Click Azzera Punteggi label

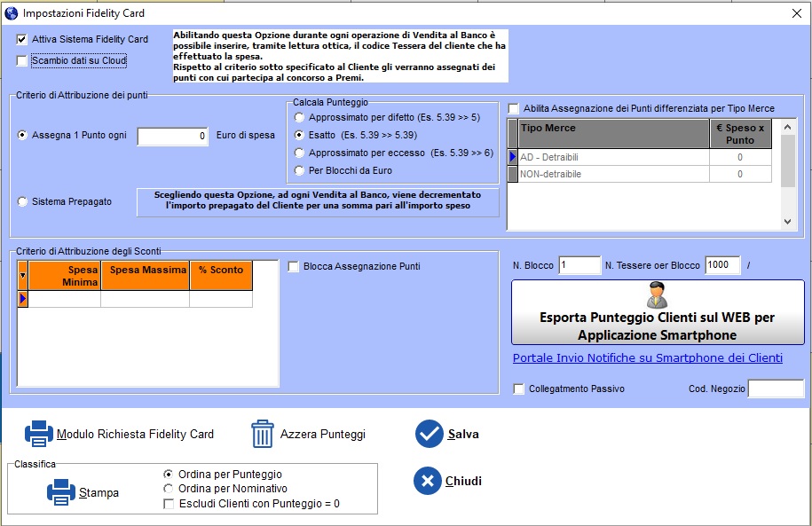coord(323,434)
